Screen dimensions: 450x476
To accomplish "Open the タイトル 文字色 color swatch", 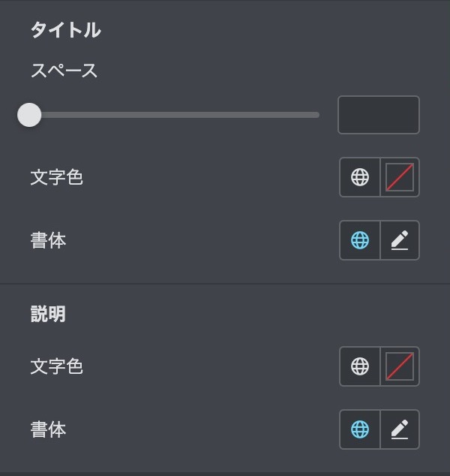I will tap(400, 177).
